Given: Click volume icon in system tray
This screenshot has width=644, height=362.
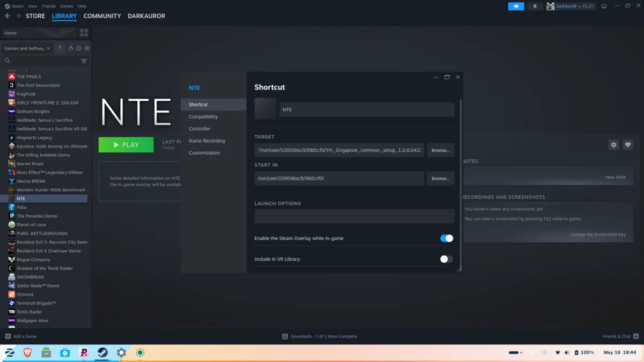Looking at the screenshot, I should coord(567,352).
